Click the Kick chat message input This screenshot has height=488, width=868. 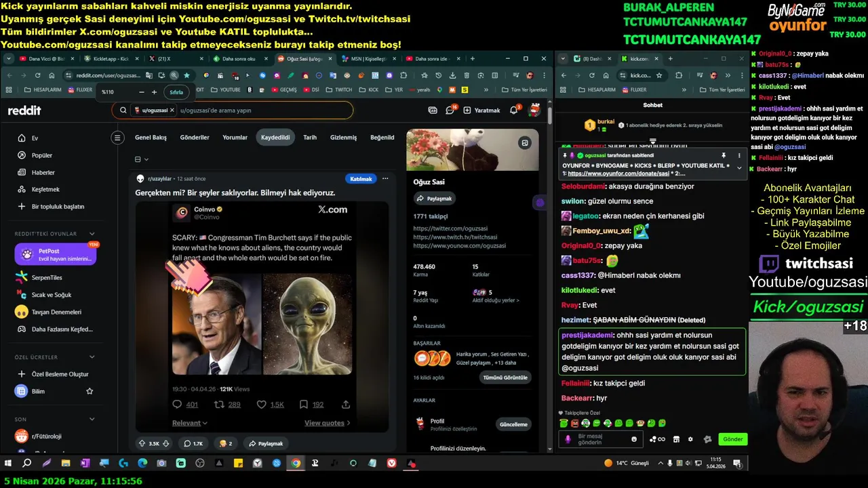[x=599, y=439]
